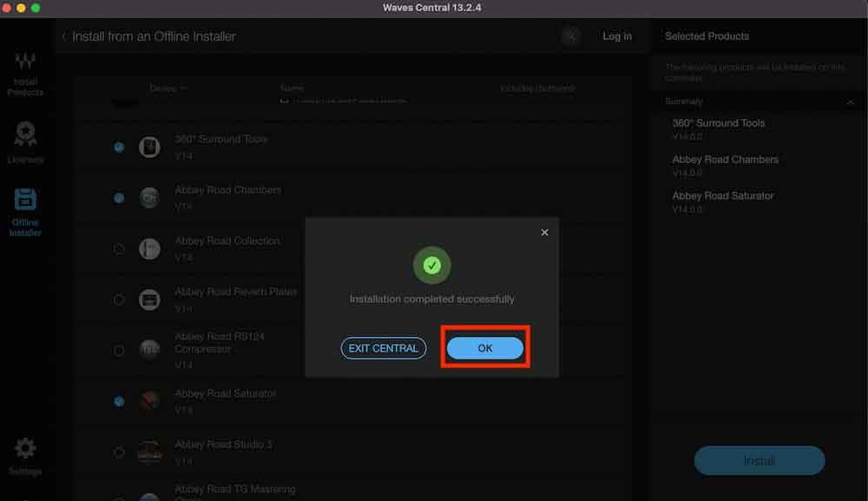Open Settings gear in sidebar
The image size is (868, 501).
pos(25,455)
